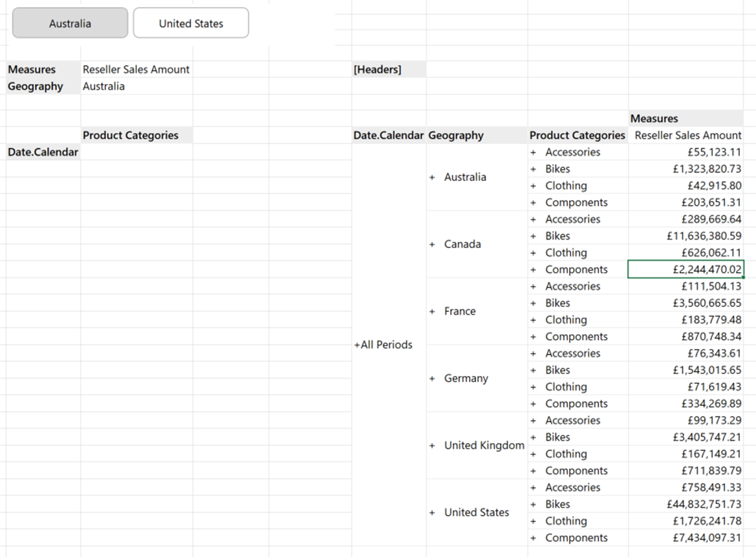Expand Accessories under Australia
The width and height of the screenshot is (756, 557).
point(532,152)
